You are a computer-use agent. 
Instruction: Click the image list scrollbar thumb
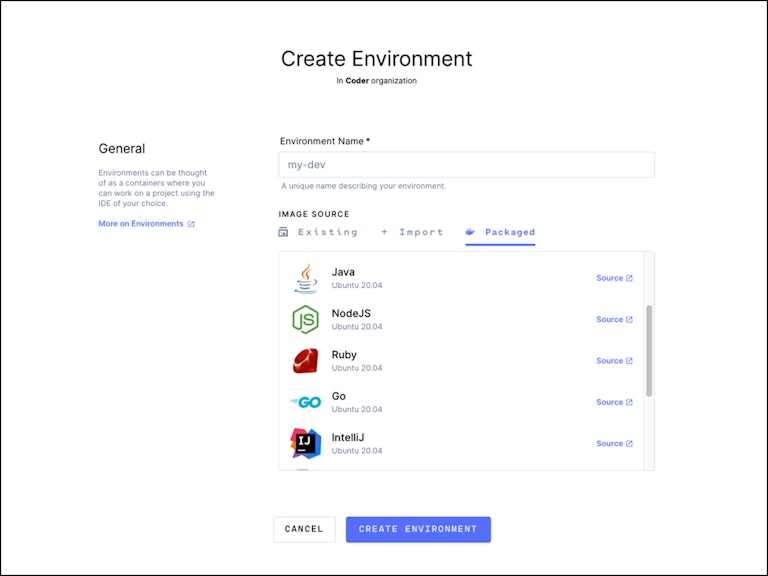649,351
